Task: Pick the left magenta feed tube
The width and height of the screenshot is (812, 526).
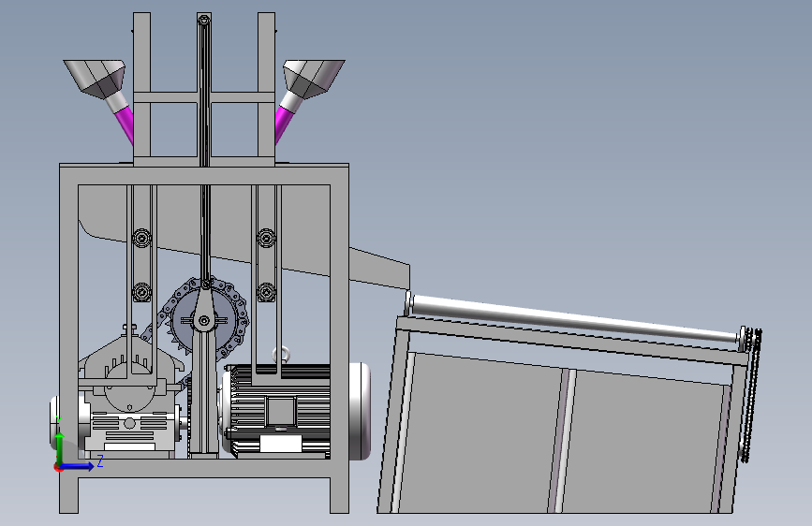Action: [125, 124]
